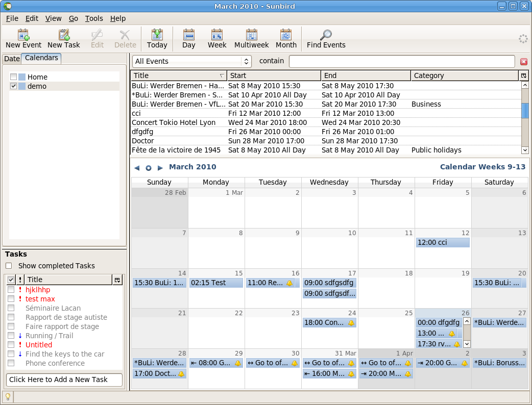Switch to the Date tab

pyautogui.click(x=12, y=59)
